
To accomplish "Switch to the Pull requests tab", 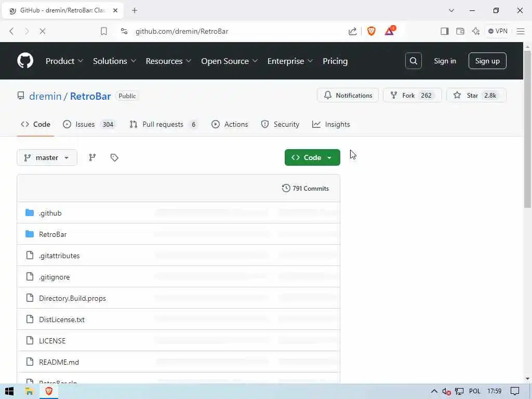I will pyautogui.click(x=164, y=124).
